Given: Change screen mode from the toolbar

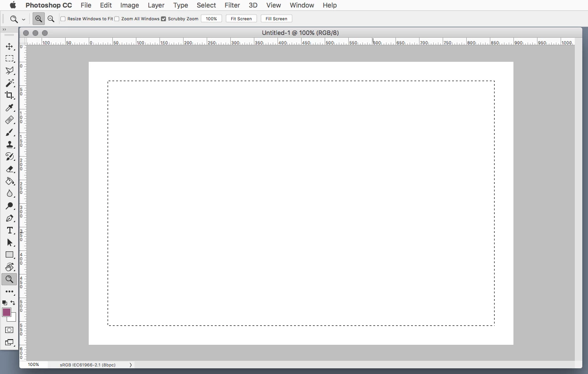Looking at the screenshot, I should 9,342.
